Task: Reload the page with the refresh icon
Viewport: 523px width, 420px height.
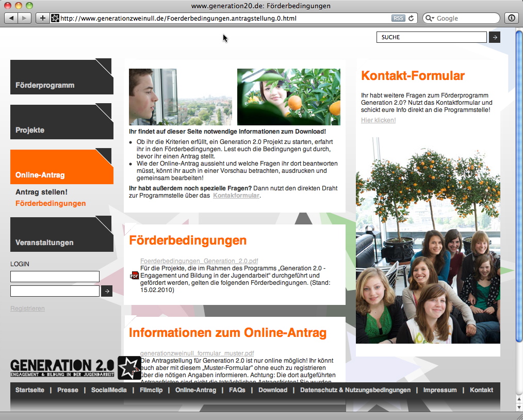Action: [x=411, y=18]
